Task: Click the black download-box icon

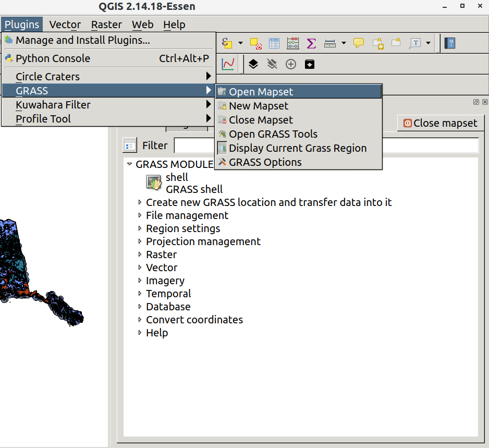Action: pyautogui.click(x=309, y=64)
